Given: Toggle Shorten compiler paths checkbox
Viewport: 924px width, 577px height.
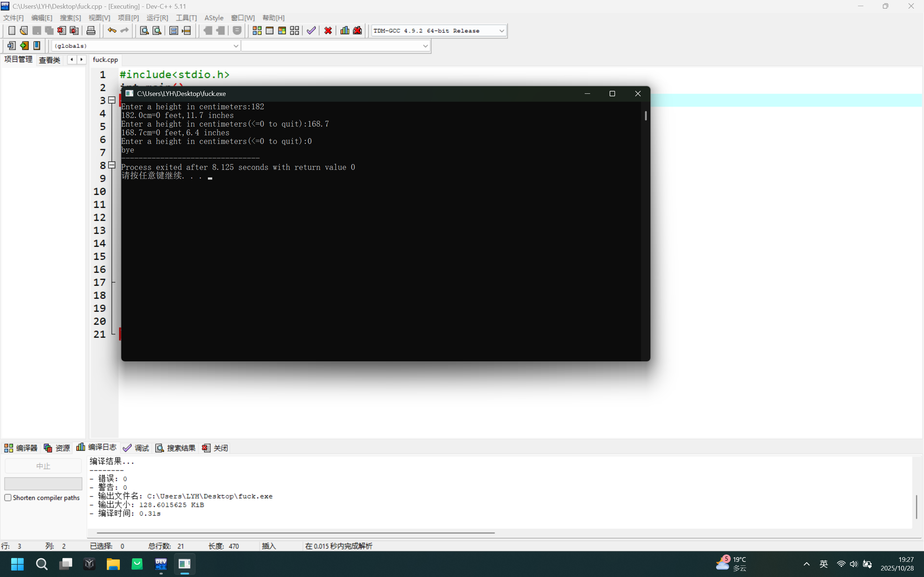Looking at the screenshot, I should click(x=8, y=498).
